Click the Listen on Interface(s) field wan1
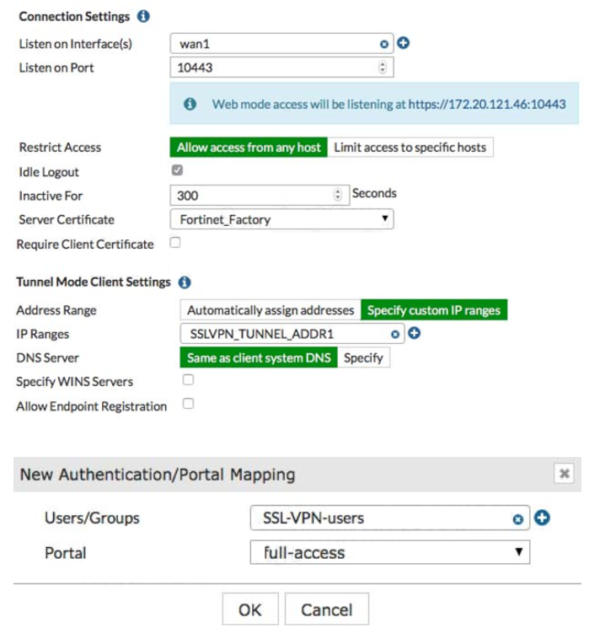600x639 pixels. (282, 44)
